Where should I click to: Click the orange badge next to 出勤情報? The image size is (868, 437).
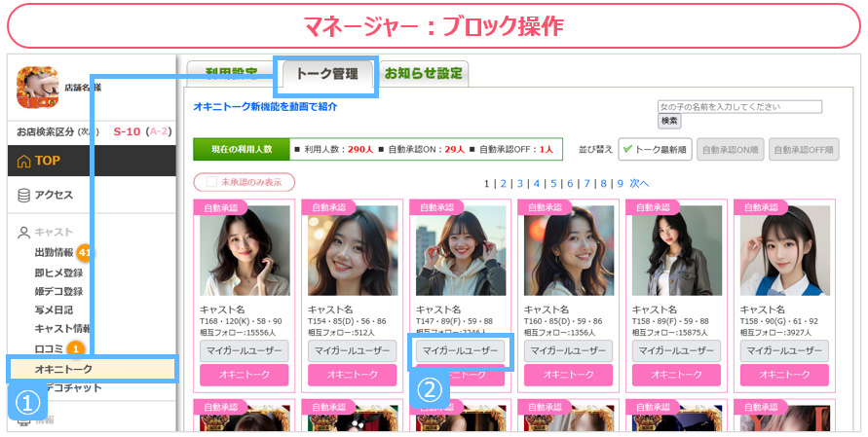[x=85, y=253]
